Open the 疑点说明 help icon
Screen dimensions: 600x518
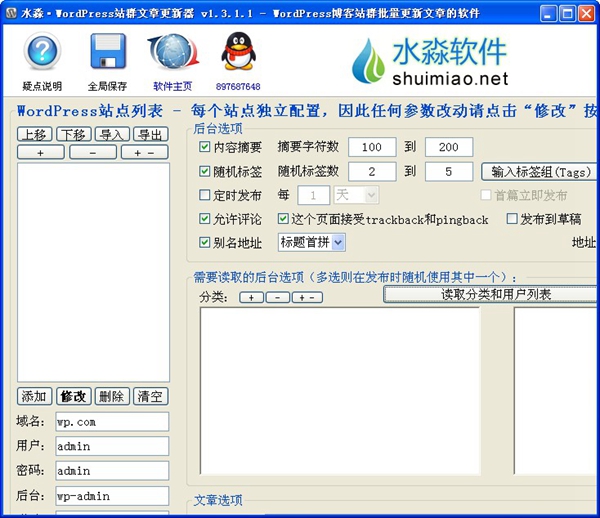point(42,51)
